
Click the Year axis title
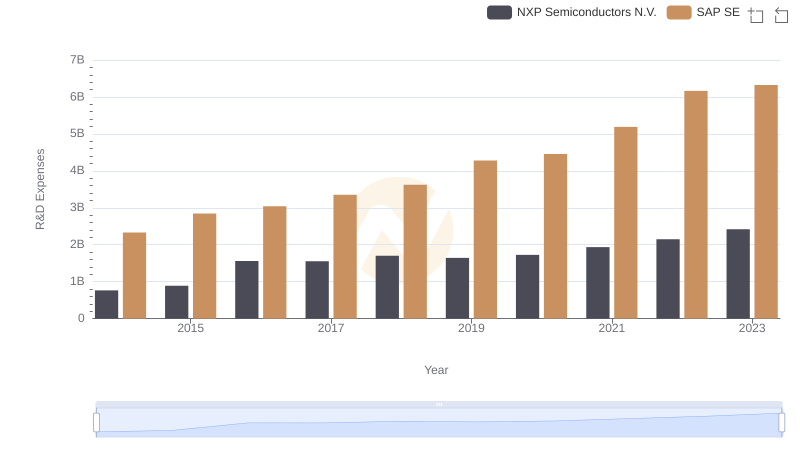tap(436, 370)
